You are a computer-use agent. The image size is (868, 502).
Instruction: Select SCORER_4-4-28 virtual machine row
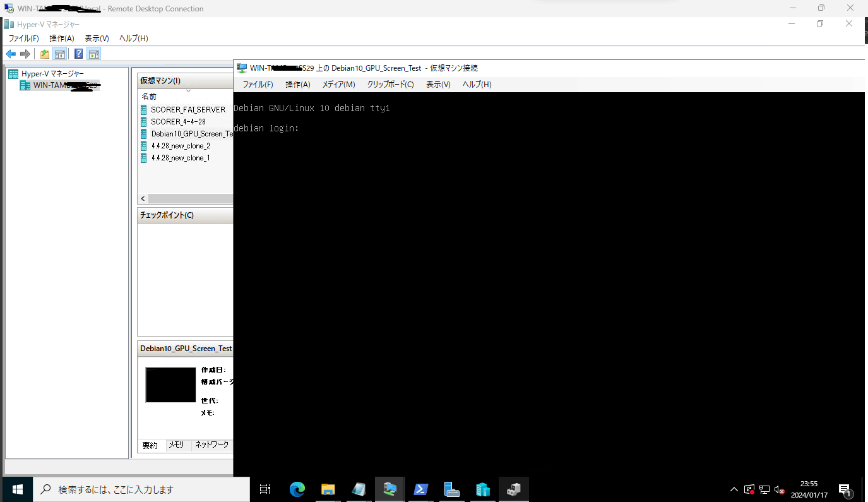pos(186,121)
